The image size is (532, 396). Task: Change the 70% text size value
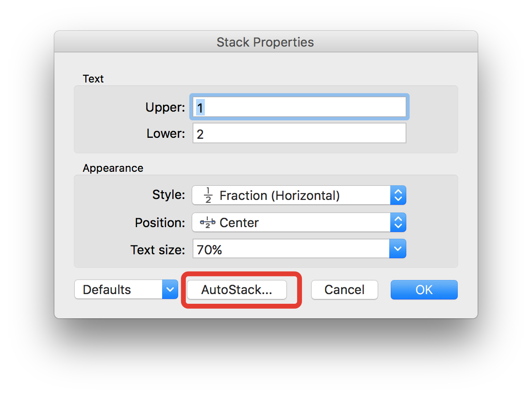[x=291, y=248]
